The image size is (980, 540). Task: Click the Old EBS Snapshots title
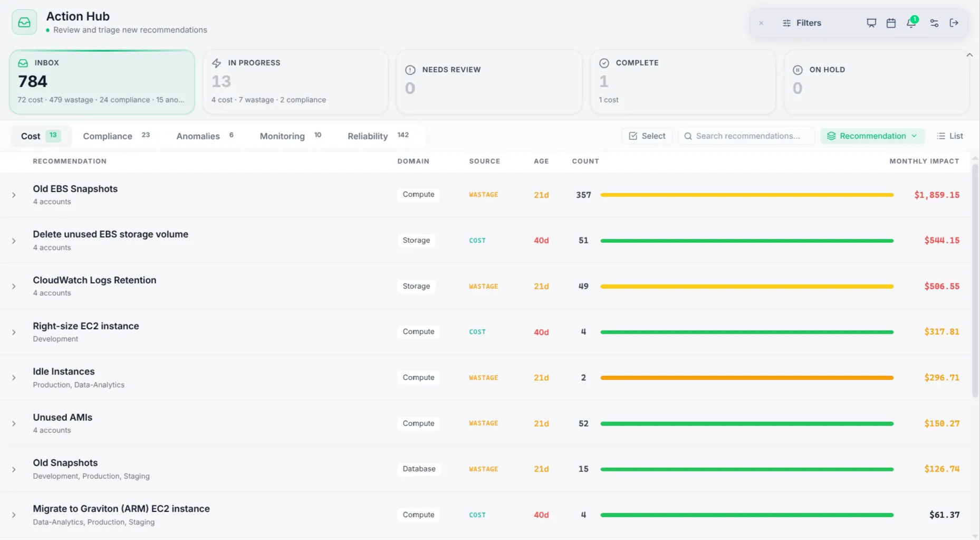tap(75, 189)
